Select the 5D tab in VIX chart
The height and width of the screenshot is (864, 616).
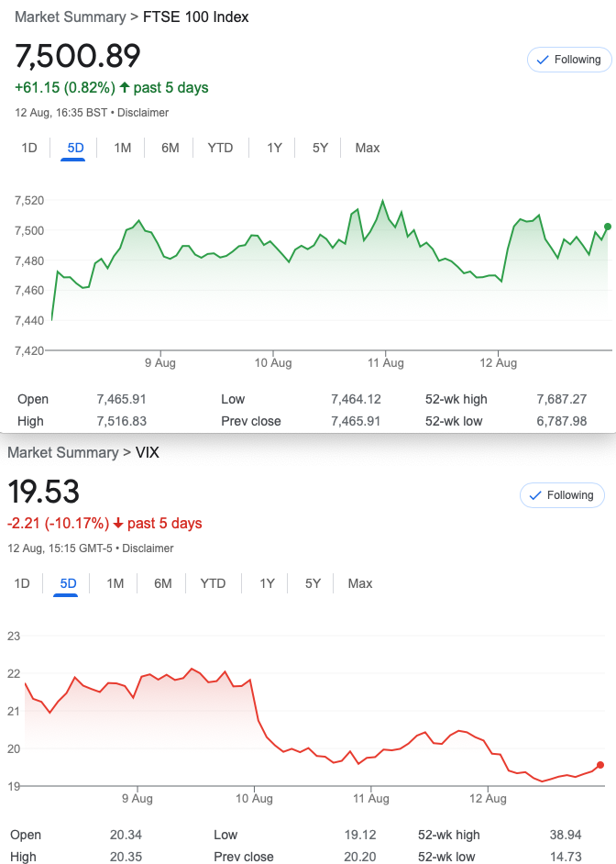[68, 583]
